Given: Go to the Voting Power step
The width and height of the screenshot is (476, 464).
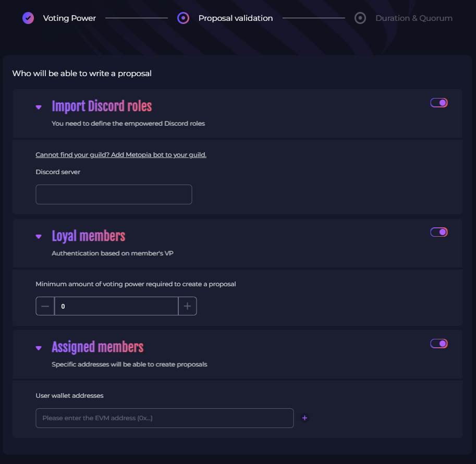Looking at the screenshot, I should point(69,18).
